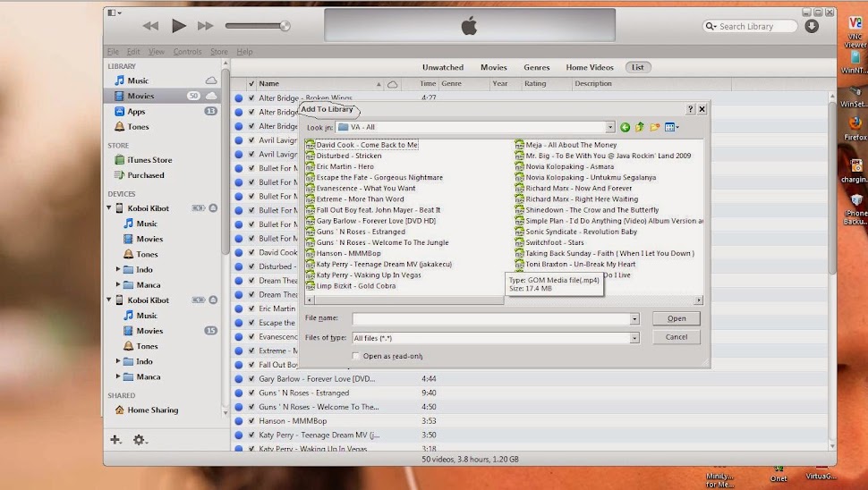Viewport: 868px width, 490px height.
Task: Open the Help menu
Action: [x=244, y=52]
